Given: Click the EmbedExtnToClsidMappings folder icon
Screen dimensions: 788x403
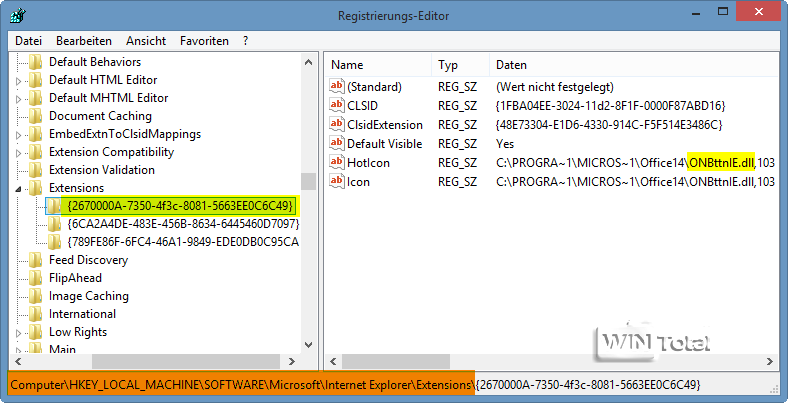Looking at the screenshot, I should (35, 134).
